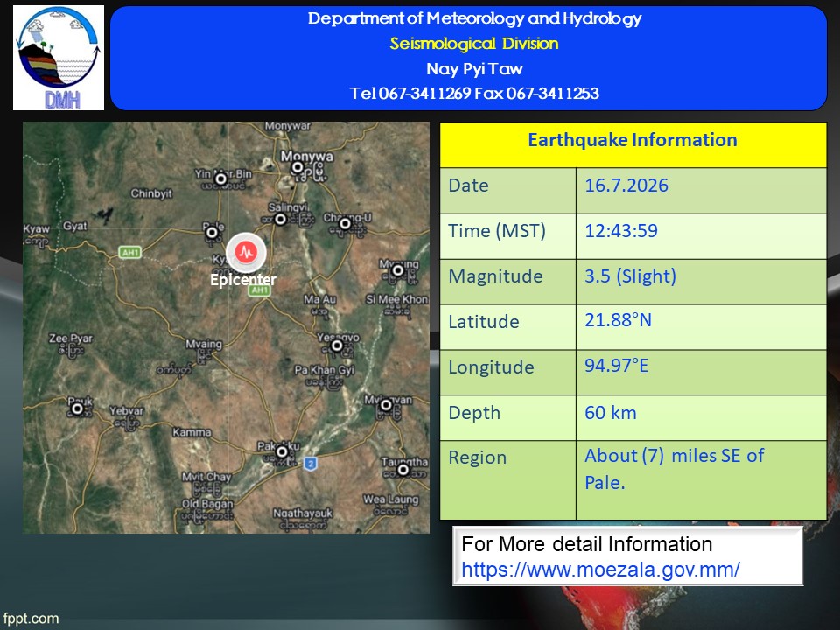Click the AH1 road badge near Gyat
The width and height of the screenshot is (840, 630).
tap(130, 252)
